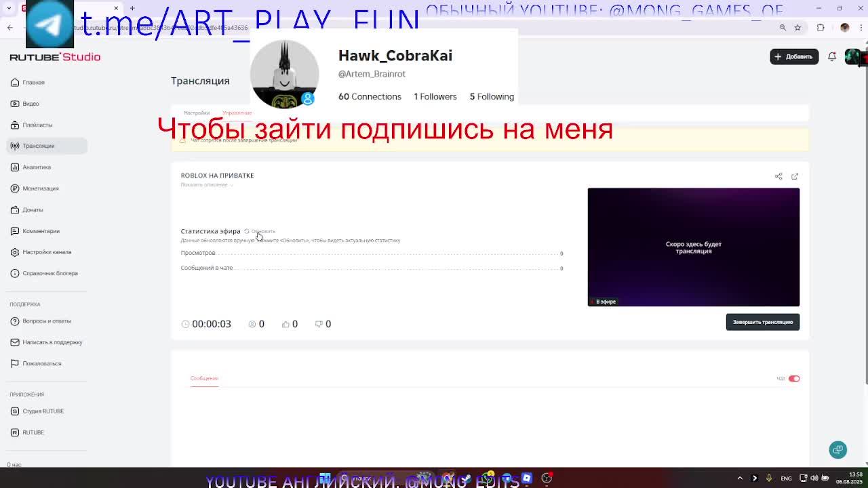Open 5 Following on profile card
This screenshot has height=488, width=868.
click(492, 97)
